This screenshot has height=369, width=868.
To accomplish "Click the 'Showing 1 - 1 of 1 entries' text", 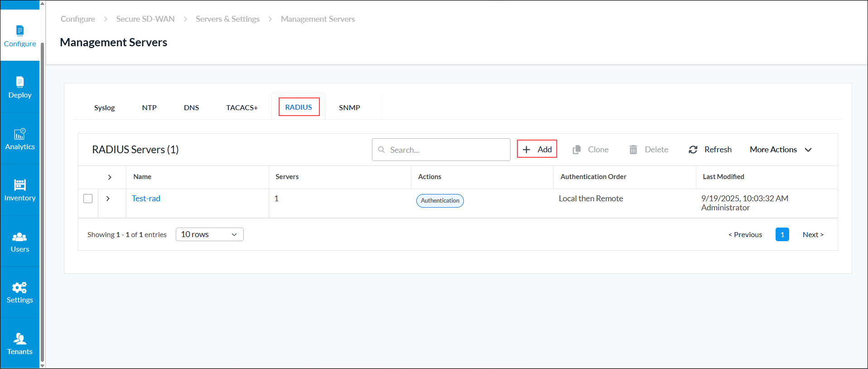I will 127,234.
